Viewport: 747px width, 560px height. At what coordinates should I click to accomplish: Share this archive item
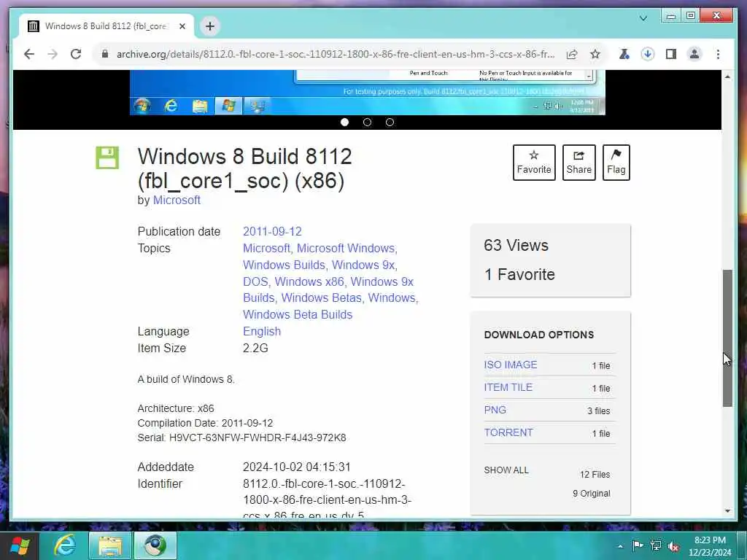pyautogui.click(x=578, y=163)
